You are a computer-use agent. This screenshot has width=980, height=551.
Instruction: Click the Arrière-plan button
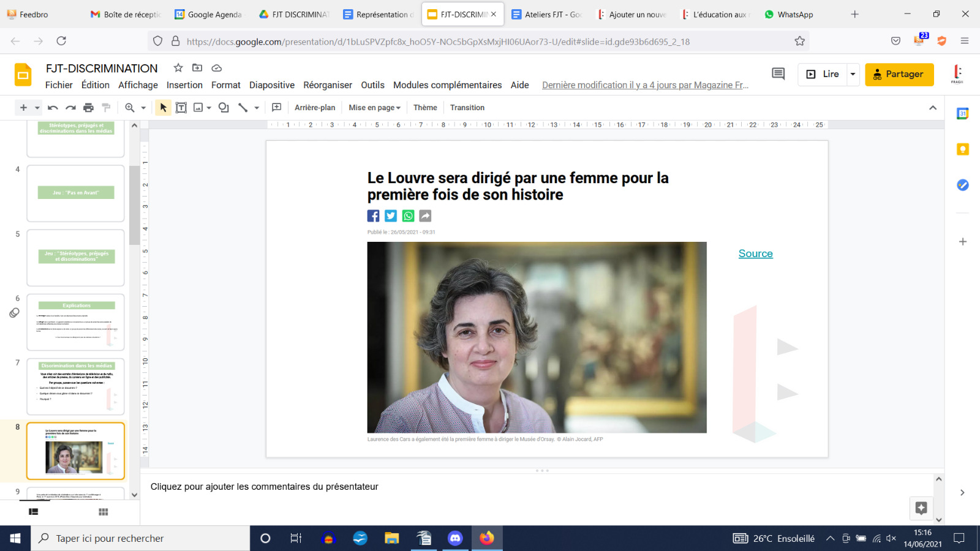pos(315,108)
